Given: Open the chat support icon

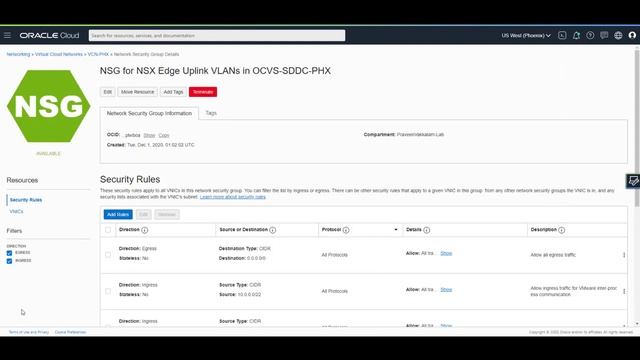Looking at the screenshot, I should tap(604, 36).
